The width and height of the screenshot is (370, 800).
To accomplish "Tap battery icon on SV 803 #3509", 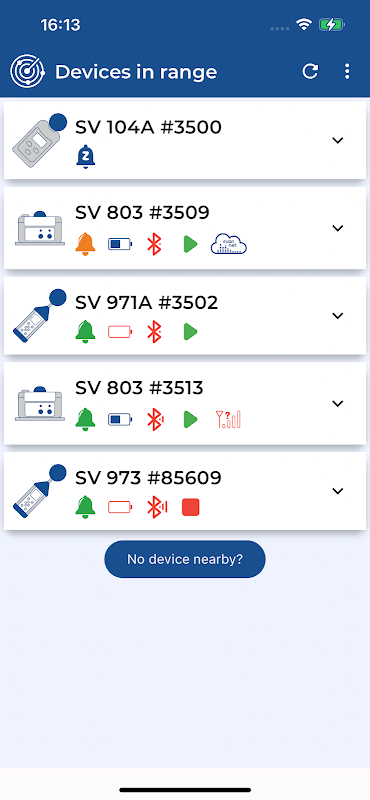I will [120, 244].
